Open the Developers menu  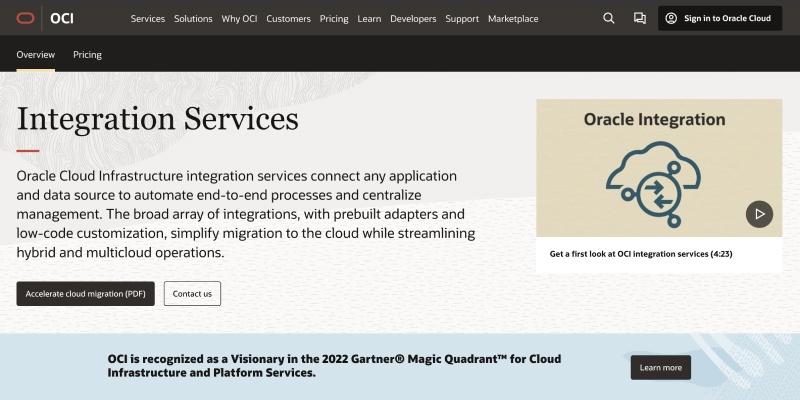[x=413, y=18]
